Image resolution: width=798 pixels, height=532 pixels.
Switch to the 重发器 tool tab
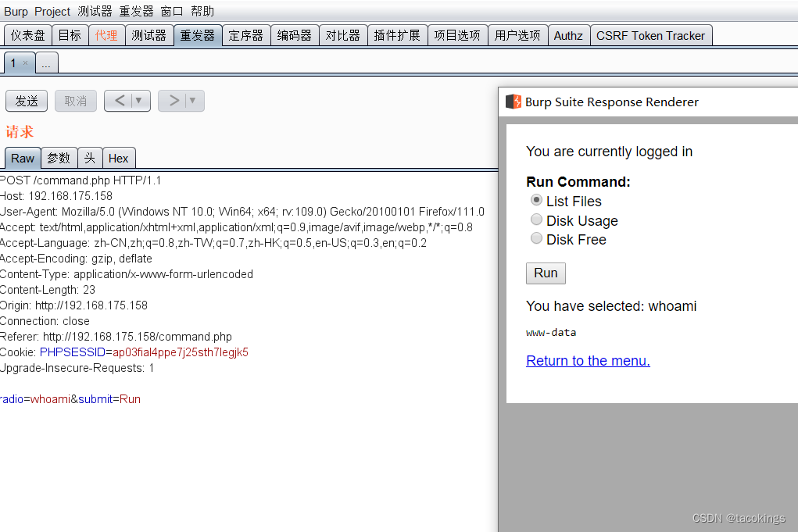pos(198,36)
